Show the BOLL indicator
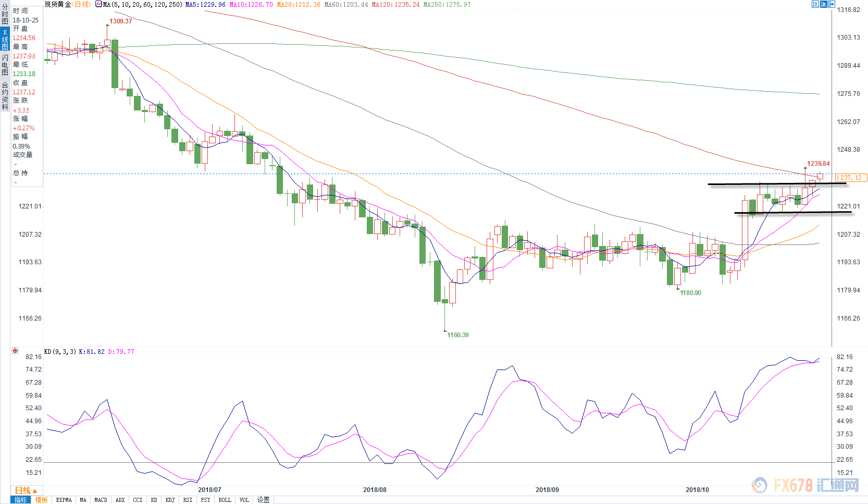868x504 pixels. pos(225,500)
